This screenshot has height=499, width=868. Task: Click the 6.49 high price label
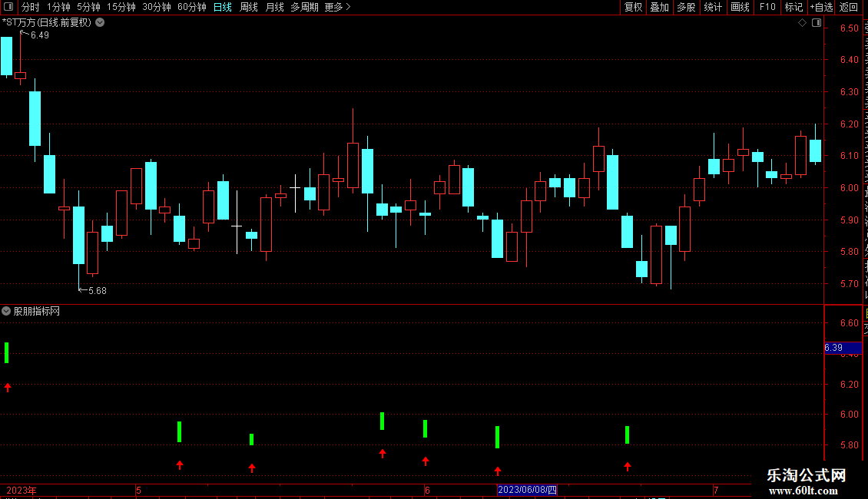coord(39,35)
